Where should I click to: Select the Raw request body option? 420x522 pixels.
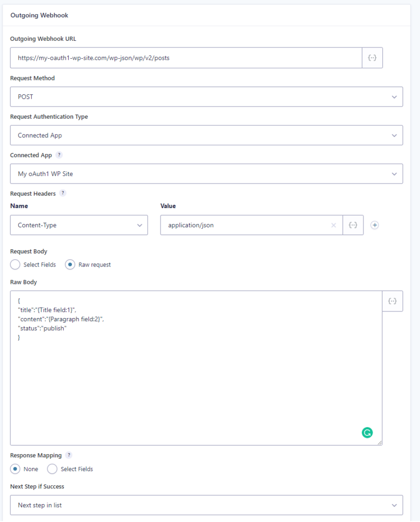pyautogui.click(x=70, y=265)
